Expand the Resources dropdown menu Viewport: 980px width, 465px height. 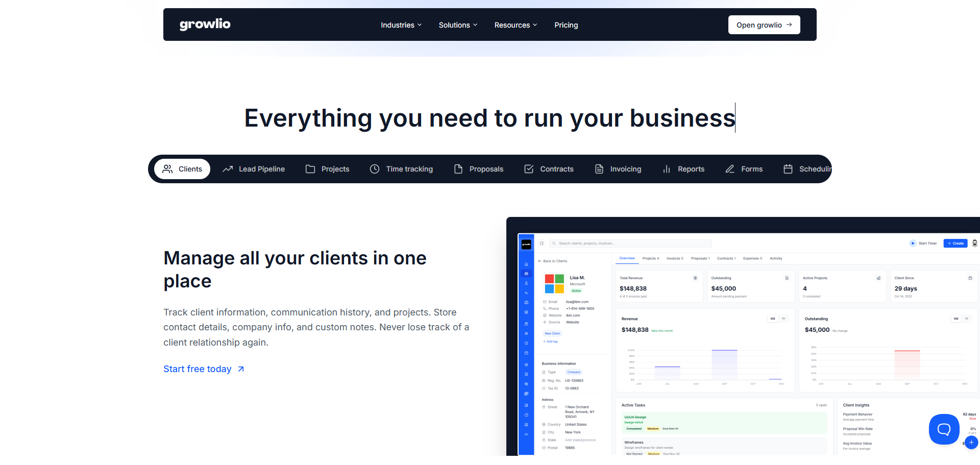516,25
